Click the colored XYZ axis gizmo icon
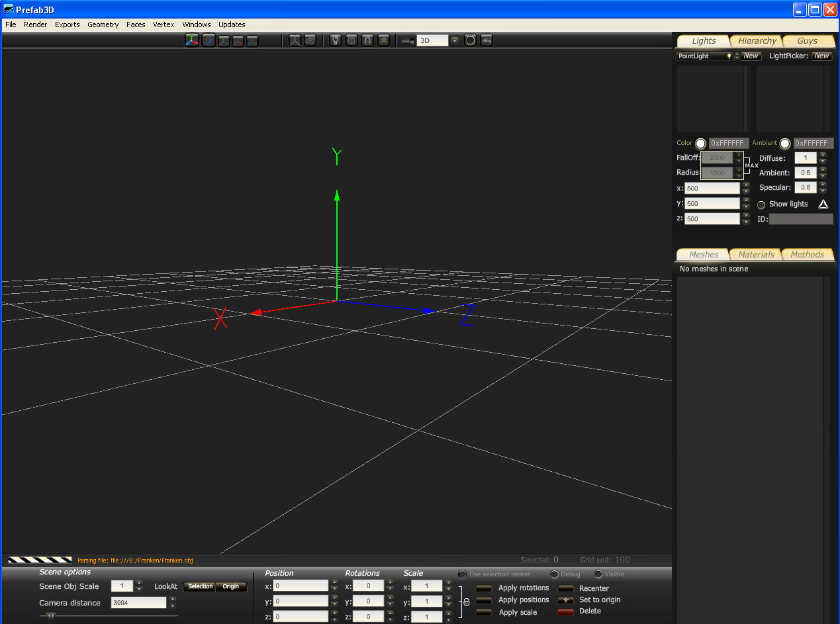The height and width of the screenshot is (624, 840). (x=192, y=41)
